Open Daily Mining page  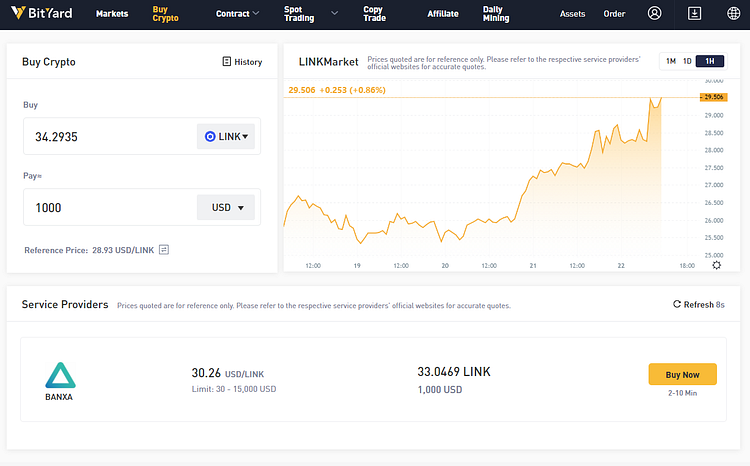click(x=496, y=13)
